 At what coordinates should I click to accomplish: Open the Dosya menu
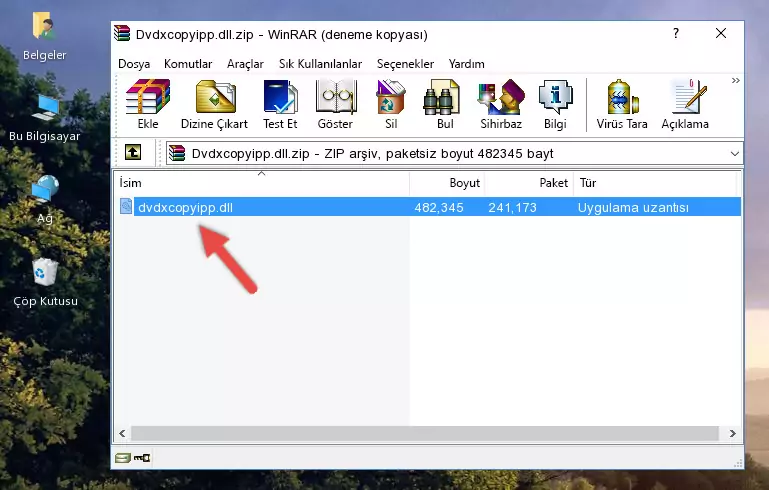point(134,64)
